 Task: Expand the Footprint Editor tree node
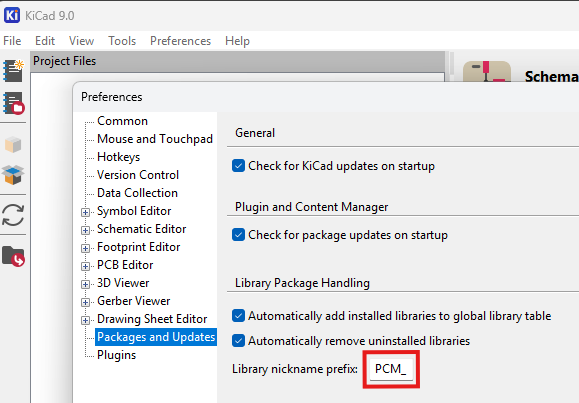[85, 248]
